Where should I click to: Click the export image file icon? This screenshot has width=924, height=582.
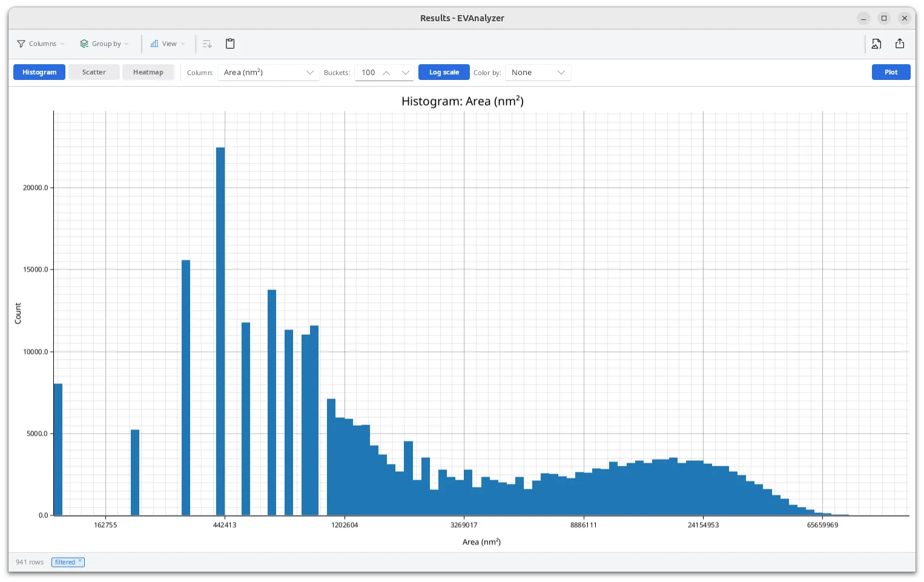point(876,44)
